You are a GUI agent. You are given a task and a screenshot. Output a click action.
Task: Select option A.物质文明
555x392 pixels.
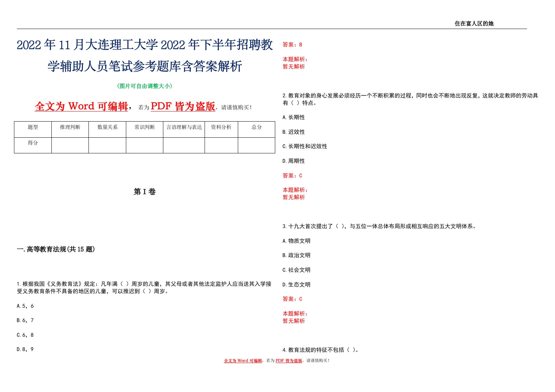(x=297, y=241)
